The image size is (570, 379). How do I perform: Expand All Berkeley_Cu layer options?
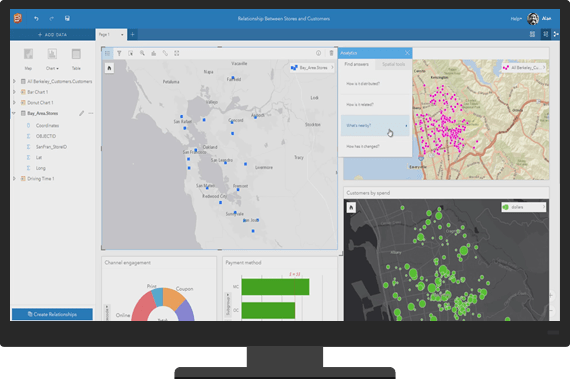[544, 68]
